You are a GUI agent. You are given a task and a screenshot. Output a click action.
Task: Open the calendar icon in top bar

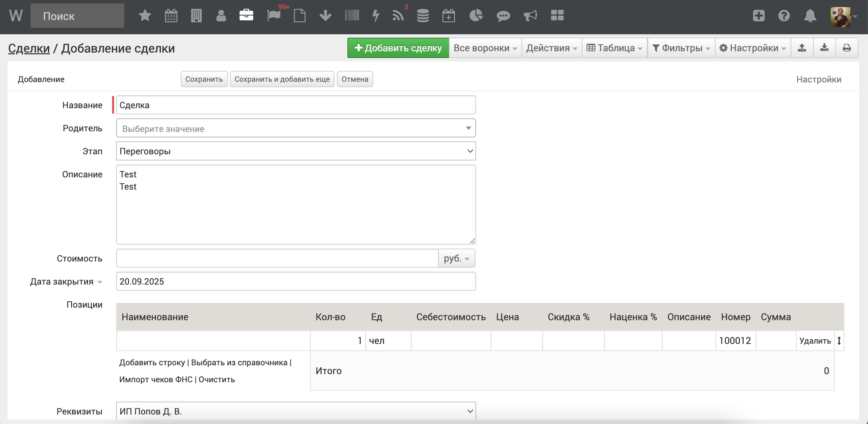point(171,16)
